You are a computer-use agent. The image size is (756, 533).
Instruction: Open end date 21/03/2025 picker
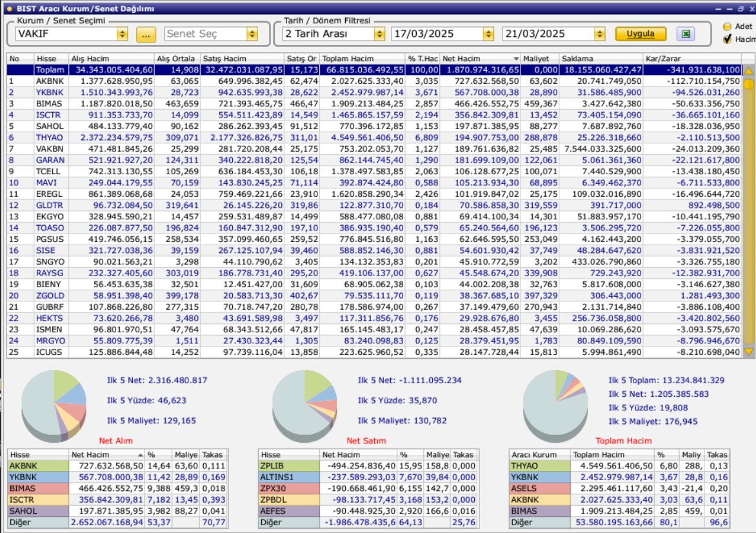[599, 34]
